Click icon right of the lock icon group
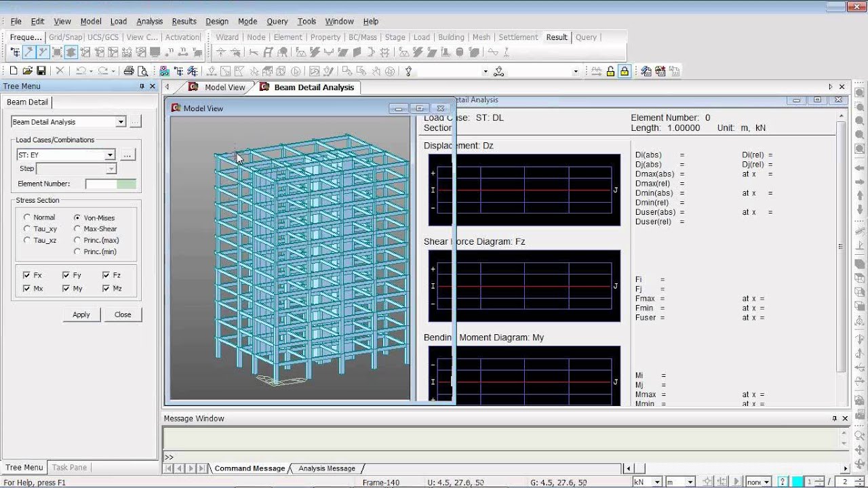The image size is (868, 488). point(646,70)
